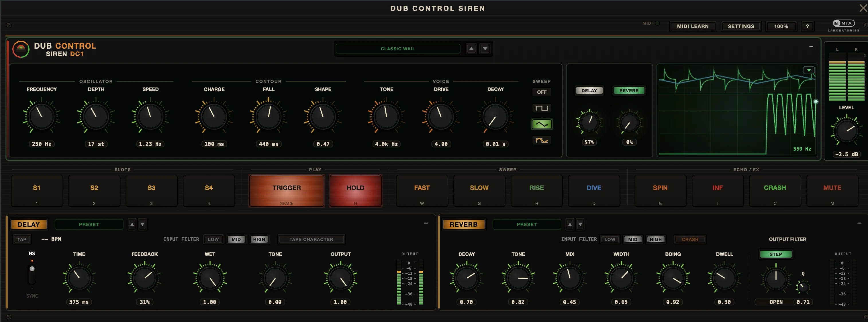Click the oscillator Depth knob
868x322 pixels.
click(96, 116)
